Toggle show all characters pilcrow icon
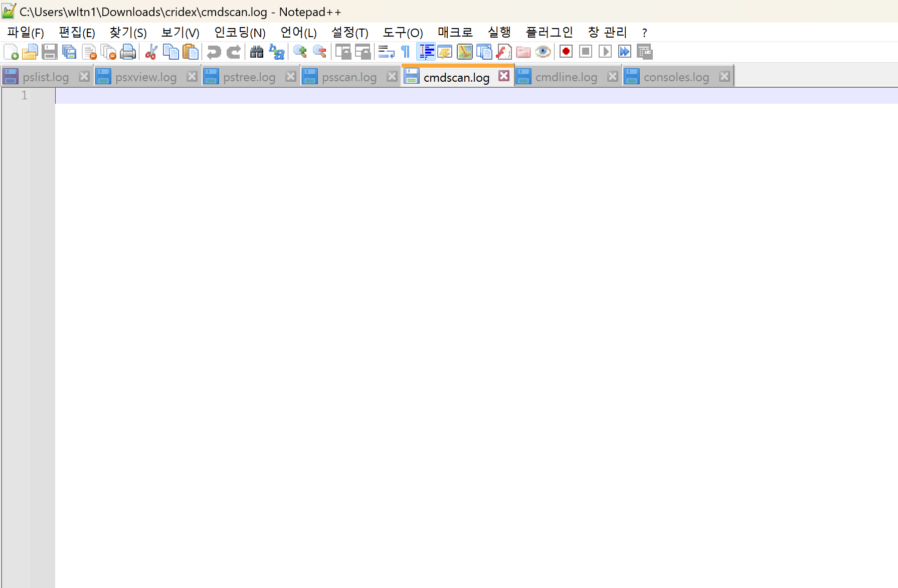898x588 pixels. (x=406, y=52)
